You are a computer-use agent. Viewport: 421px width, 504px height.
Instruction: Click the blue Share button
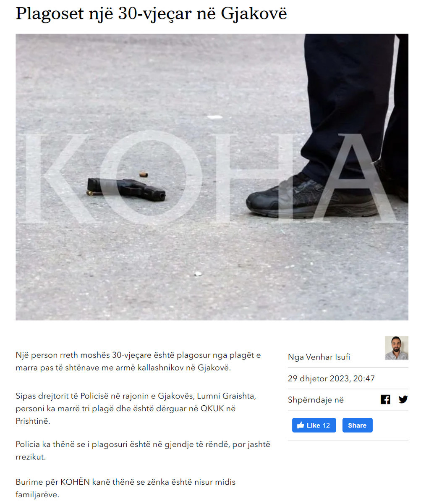tap(357, 425)
